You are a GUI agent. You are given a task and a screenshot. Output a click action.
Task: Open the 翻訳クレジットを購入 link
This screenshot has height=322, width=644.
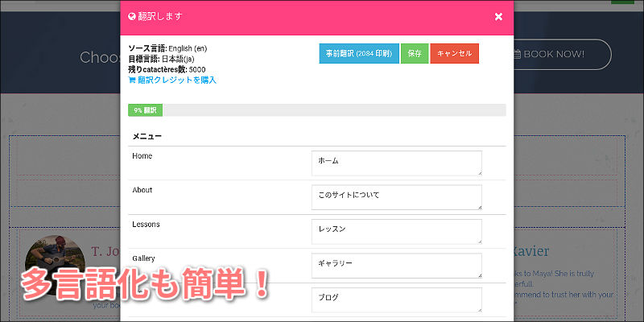(x=177, y=80)
